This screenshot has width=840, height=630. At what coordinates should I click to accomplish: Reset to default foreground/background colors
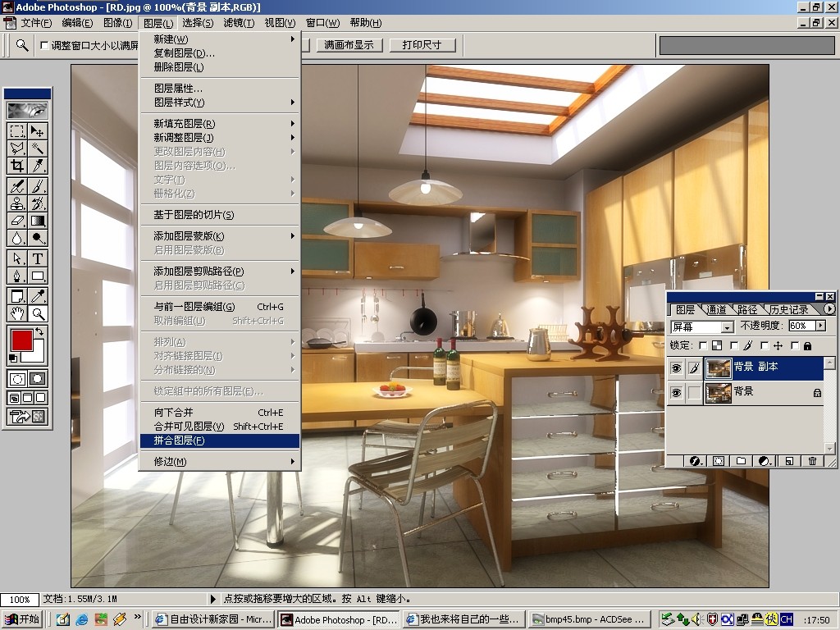click(x=13, y=358)
